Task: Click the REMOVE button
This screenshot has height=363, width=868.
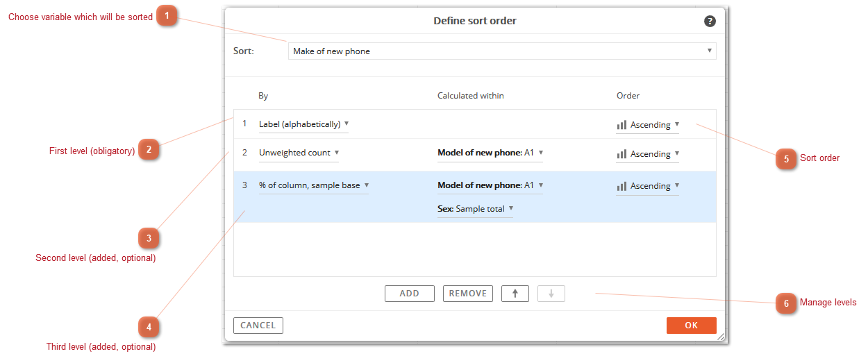Action: pyautogui.click(x=468, y=294)
